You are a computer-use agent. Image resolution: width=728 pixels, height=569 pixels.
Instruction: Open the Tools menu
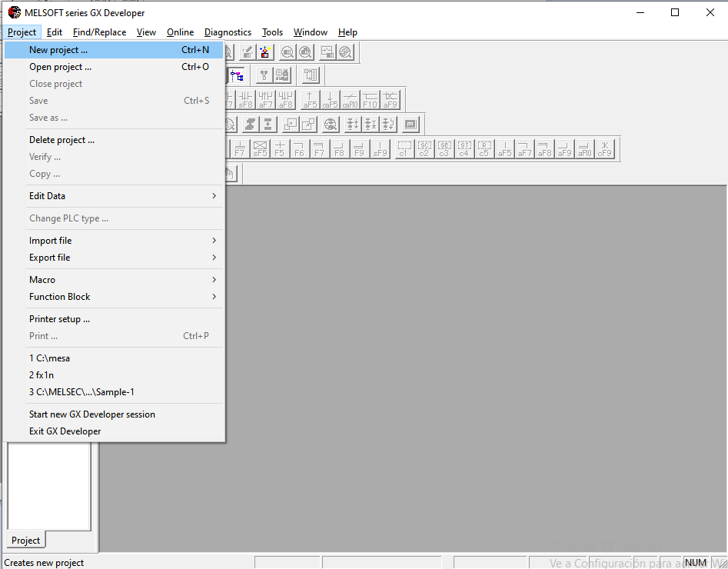pyautogui.click(x=272, y=32)
